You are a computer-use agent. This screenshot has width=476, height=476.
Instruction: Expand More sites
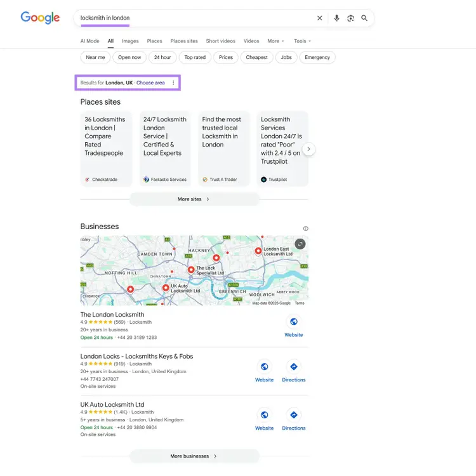194,199
